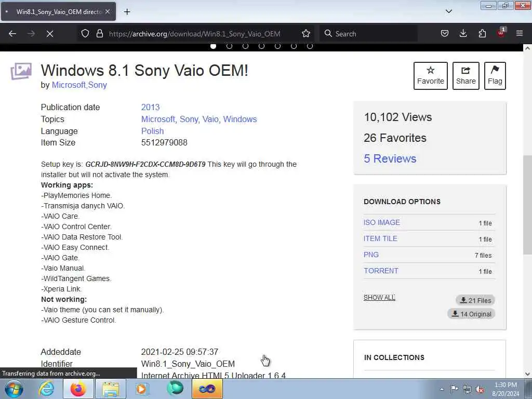Click the 10,102 Views statistic
Screen dimensions: 532x399
click(397, 117)
